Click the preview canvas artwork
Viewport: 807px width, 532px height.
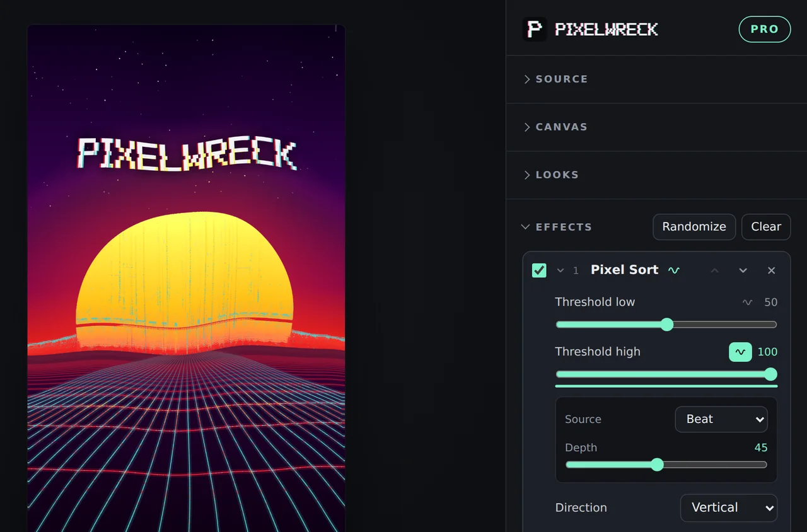coord(186,279)
